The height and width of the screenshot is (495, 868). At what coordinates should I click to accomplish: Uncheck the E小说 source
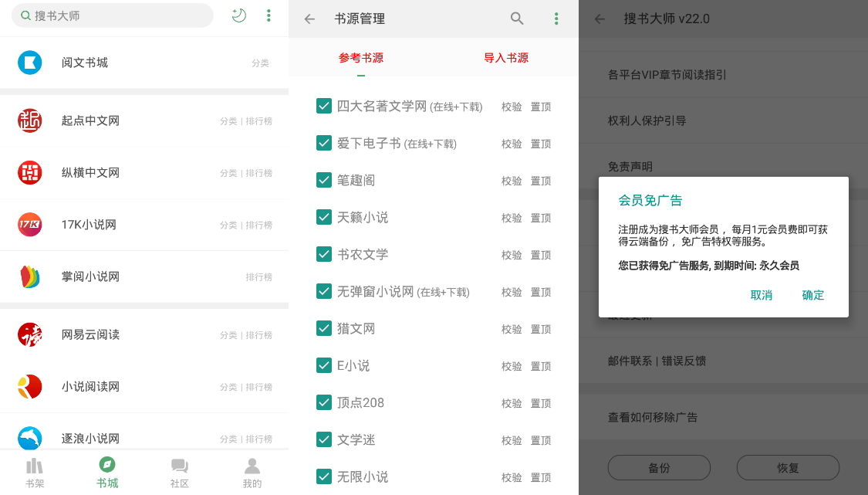click(x=324, y=365)
